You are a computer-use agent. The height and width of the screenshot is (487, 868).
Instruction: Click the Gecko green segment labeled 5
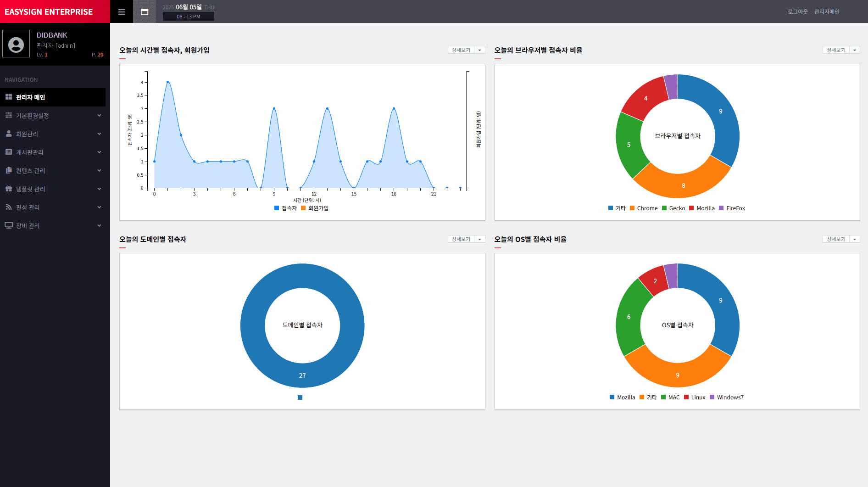point(629,145)
